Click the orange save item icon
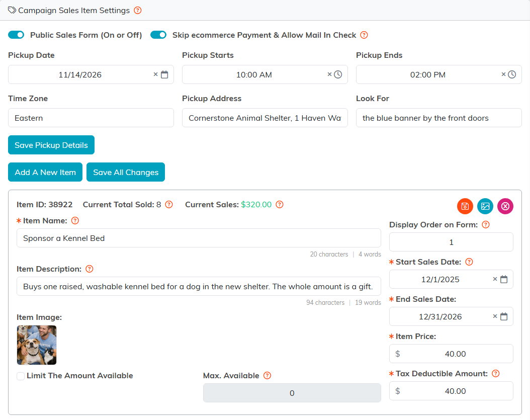This screenshot has height=420, width=530. (465, 206)
